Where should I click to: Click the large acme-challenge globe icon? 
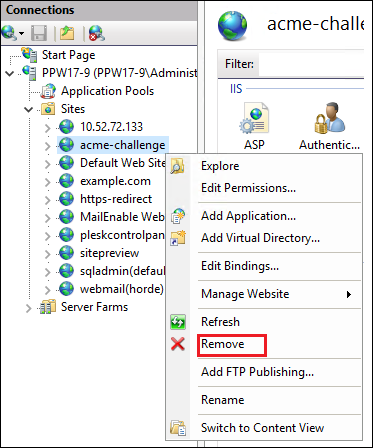[x=232, y=26]
